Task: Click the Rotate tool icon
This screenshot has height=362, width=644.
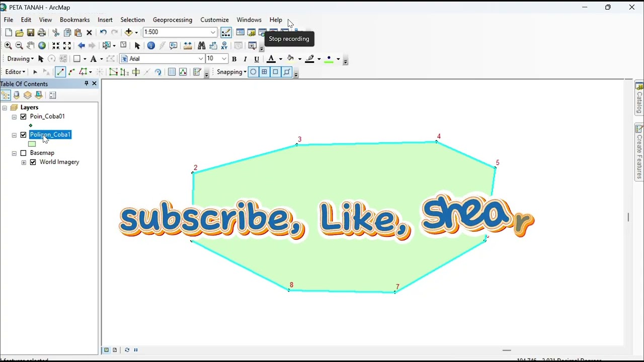Action: tap(158, 72)
